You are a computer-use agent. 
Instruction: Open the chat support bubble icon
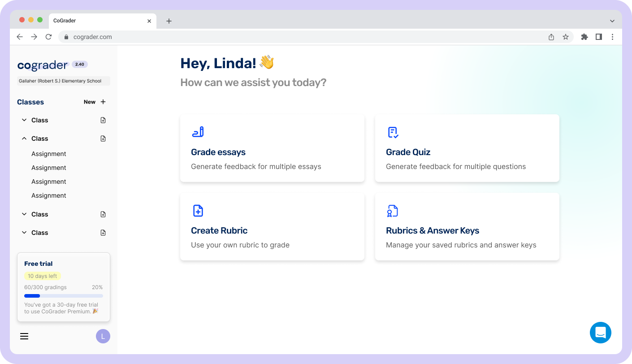point(600,333)
